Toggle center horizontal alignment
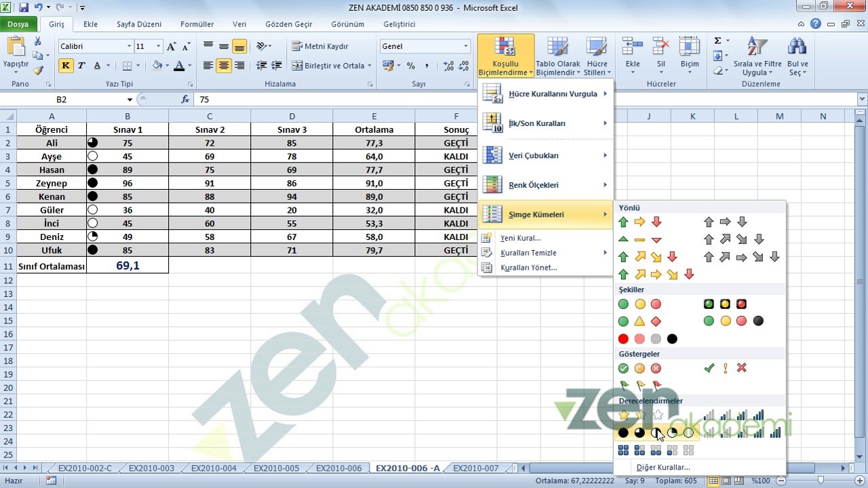868x488 pixels. (223, 66)
